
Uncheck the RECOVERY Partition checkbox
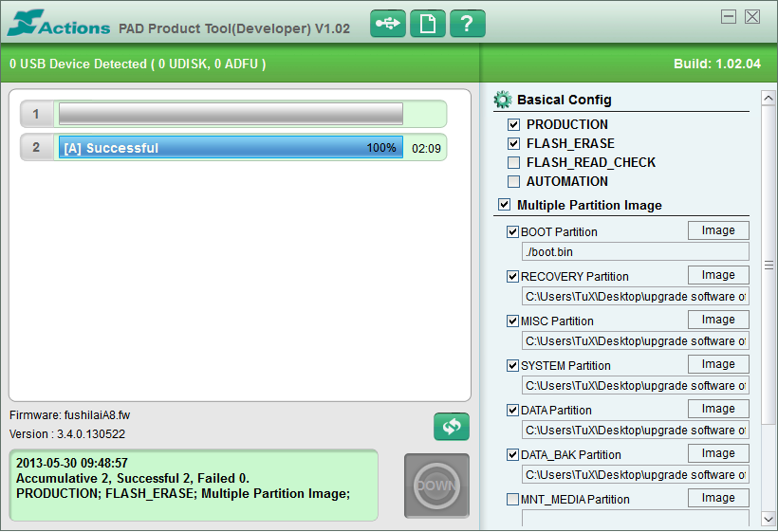coord(512,277)
